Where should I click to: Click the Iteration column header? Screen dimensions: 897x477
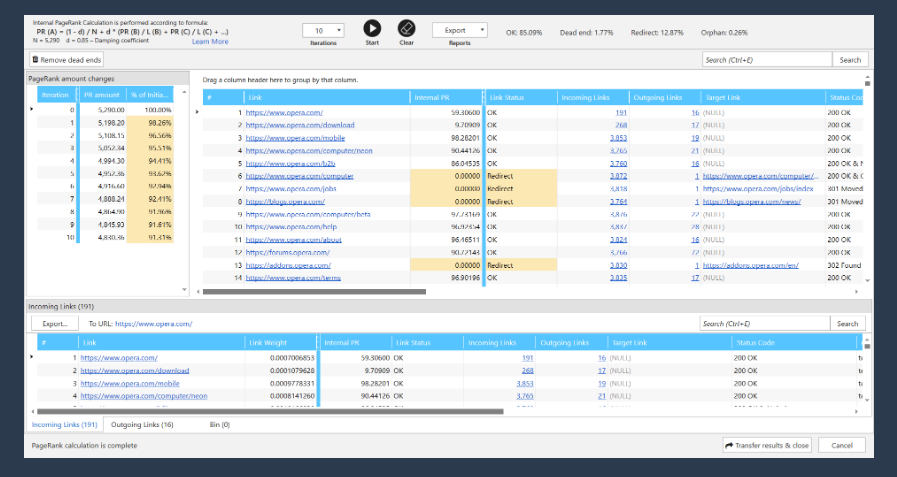[57, 95]
